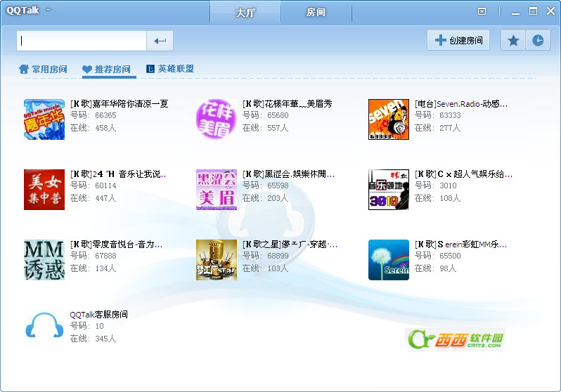561x392 pixels.
Task: Open room [K歌]Serein彩虹
Action: point(460,244)
